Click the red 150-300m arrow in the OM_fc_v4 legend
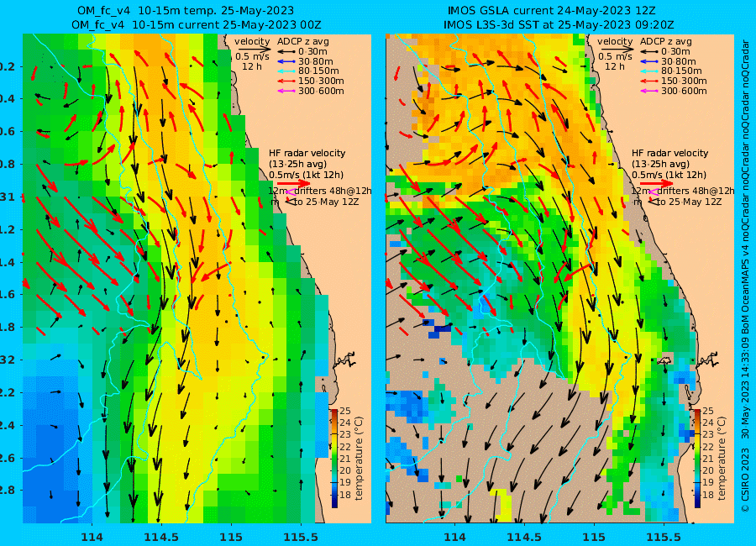The width and height of the screenshot is (756, 546). click(x=286, y=81)
